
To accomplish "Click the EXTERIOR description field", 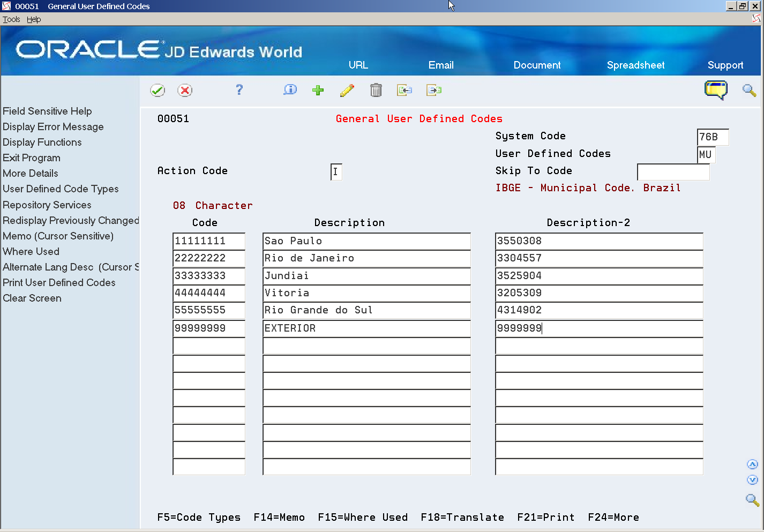I will tap(366, 328).
